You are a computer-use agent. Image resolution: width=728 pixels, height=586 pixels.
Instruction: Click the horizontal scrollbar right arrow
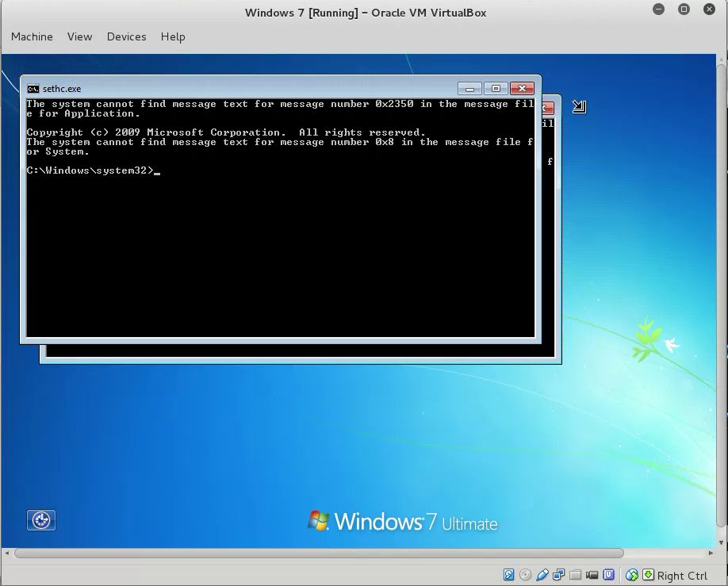[711, 553]
